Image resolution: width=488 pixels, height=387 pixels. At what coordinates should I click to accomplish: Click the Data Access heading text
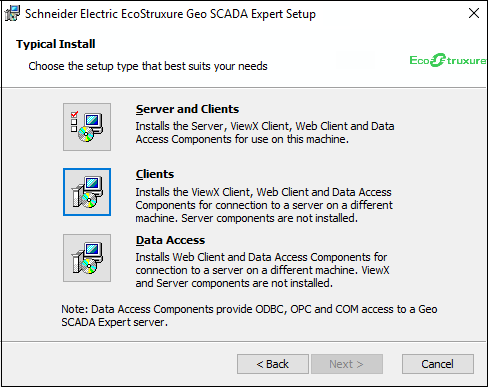point(170,240)
